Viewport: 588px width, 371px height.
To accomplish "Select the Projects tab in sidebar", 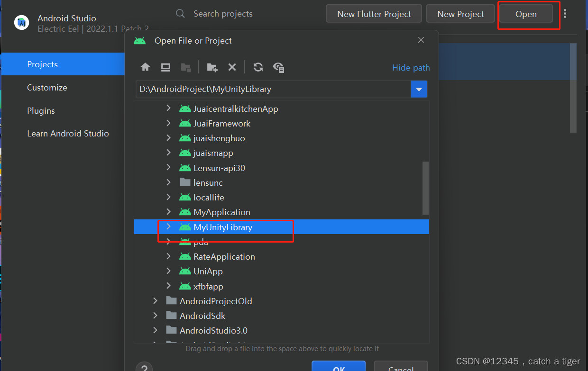I will point(63,64).
